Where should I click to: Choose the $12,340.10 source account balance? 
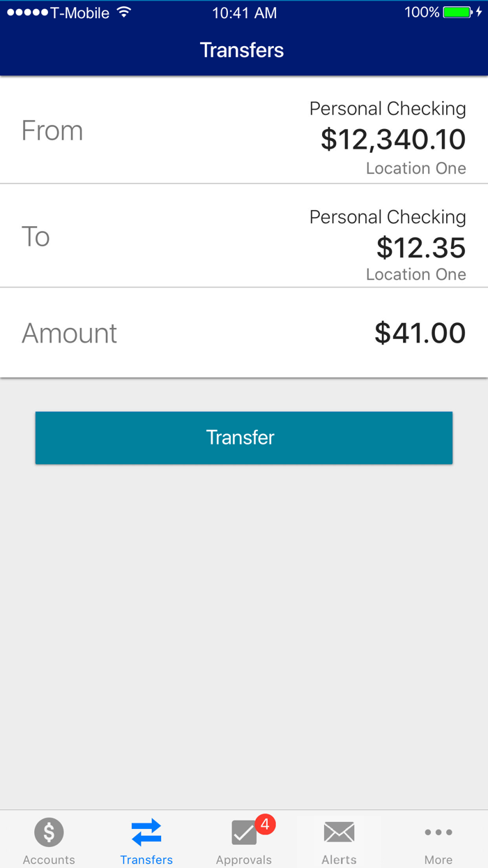(393, 140)
